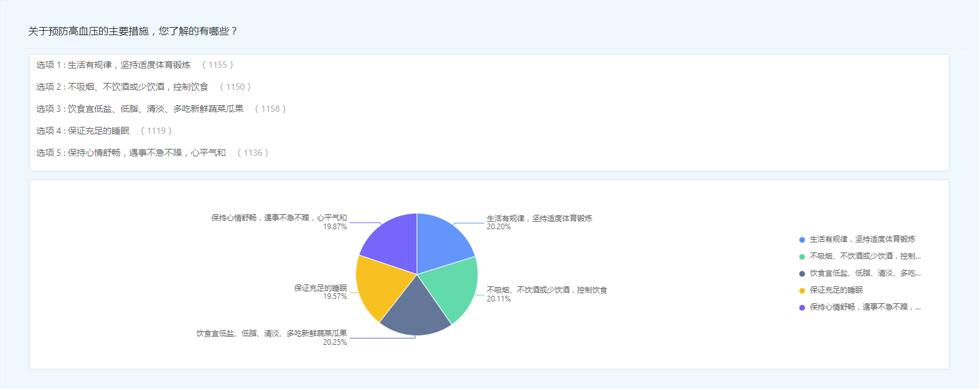The height and width of the screenshot is (390, 980).
Task: Click the count (1119) next to 选项 4
Action: coord(156,131)
